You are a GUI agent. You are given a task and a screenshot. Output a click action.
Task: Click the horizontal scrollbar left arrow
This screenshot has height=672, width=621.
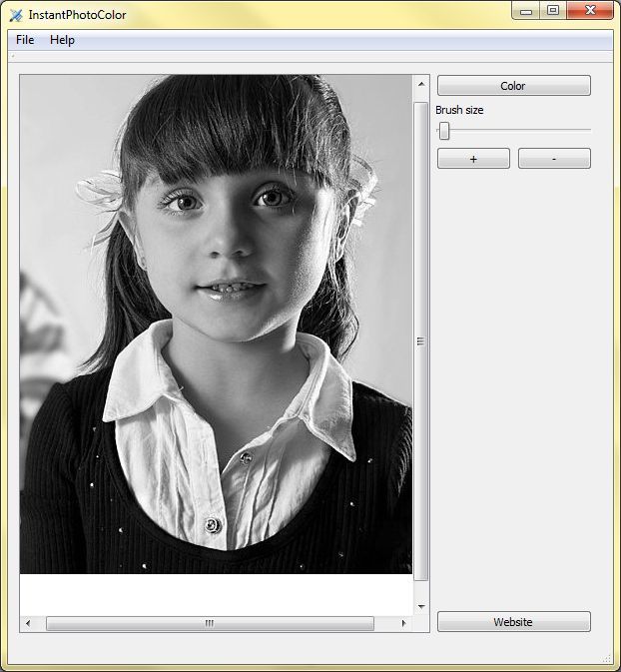point(28,623)
